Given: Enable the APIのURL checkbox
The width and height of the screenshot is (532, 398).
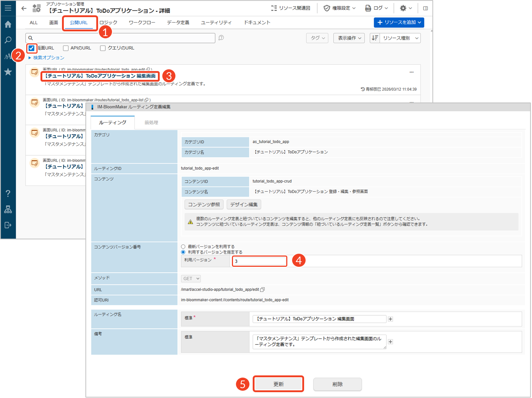Looking at the screenshot, I should [66, 48].
